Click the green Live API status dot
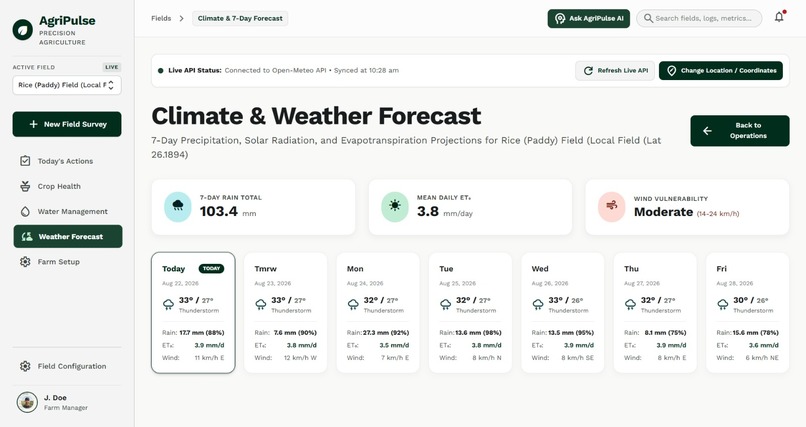 pos(161,70)
